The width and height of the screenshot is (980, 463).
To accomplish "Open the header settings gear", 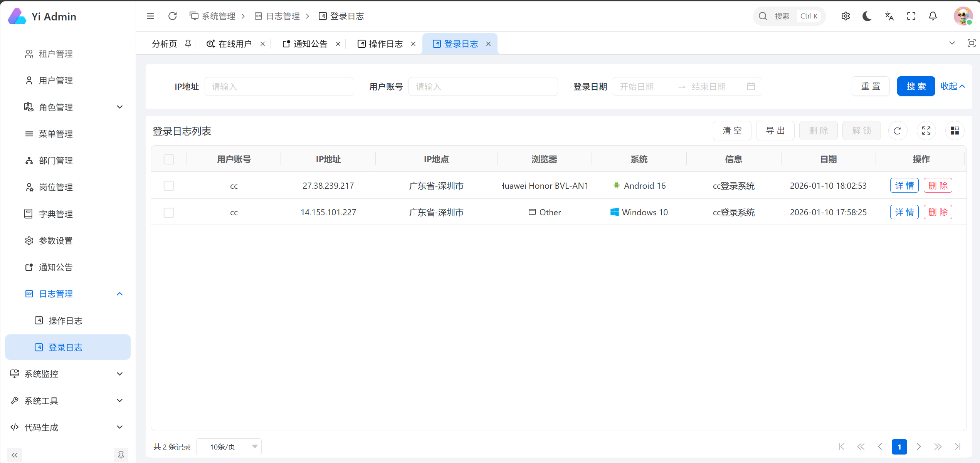I will click(846, 16).
